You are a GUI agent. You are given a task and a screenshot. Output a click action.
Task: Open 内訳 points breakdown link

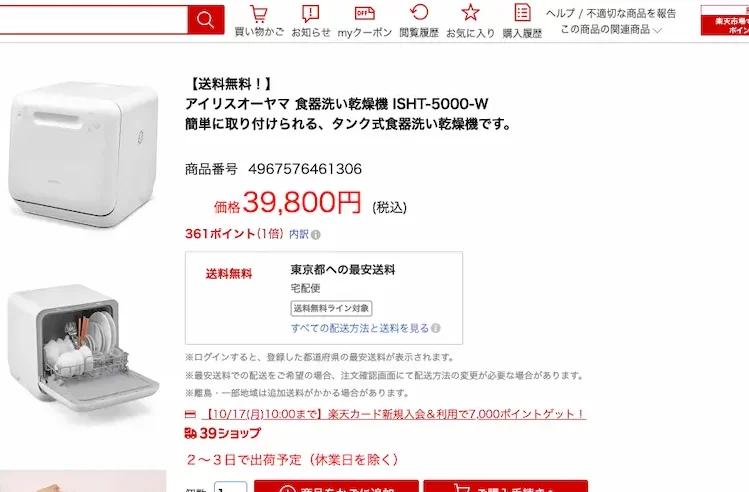coord(299,234)
